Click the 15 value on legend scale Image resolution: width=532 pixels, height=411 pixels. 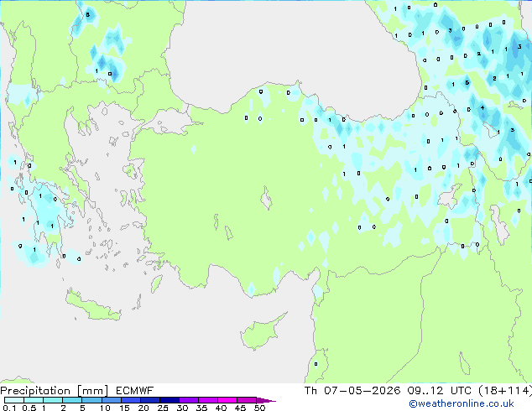[x=124, y=408]
